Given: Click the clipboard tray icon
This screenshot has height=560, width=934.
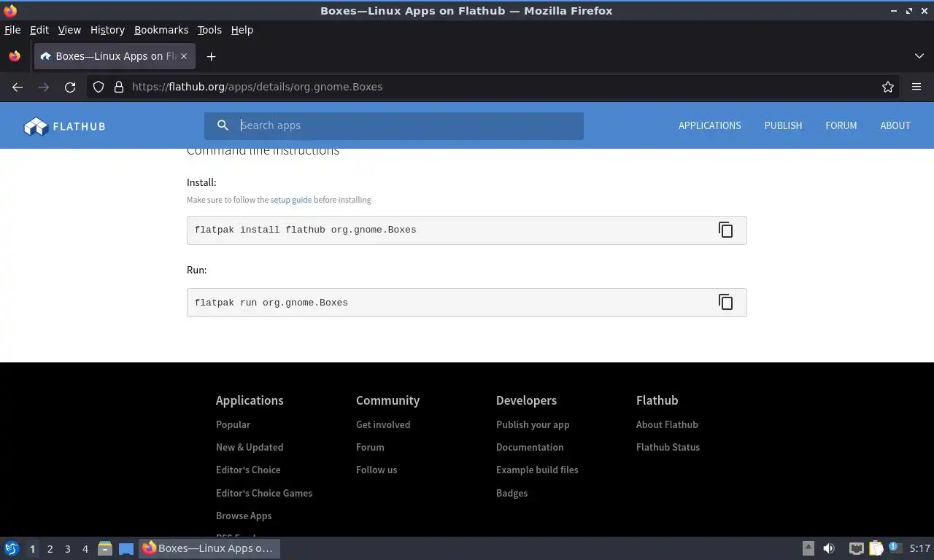Looking at the screenshot, I should 876,548.
